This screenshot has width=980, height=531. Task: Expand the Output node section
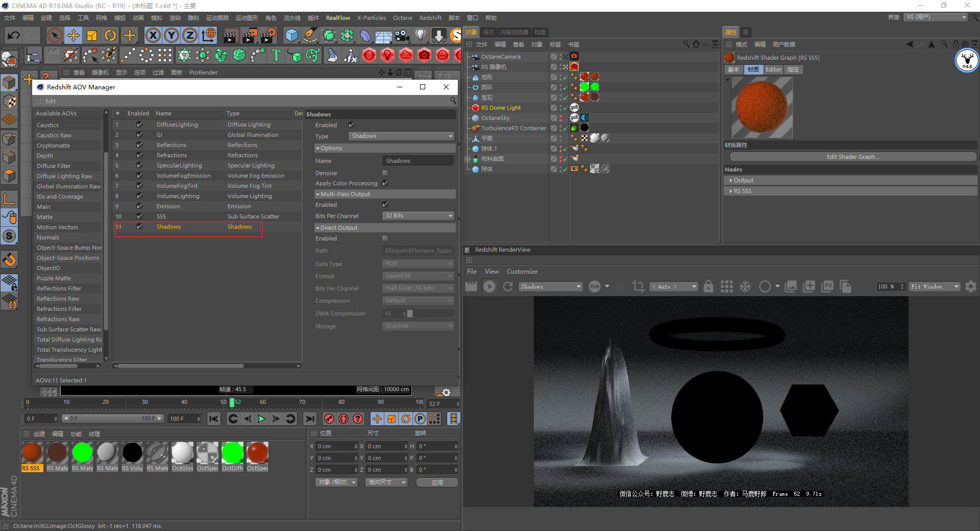coord(850,180)
